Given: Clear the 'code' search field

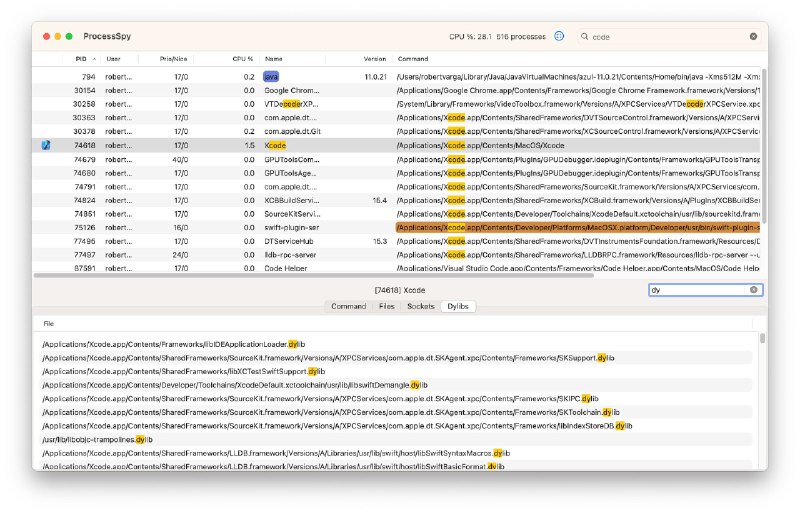Looking at the screenshot, I should pyautogui.click(x=753, y=36).
